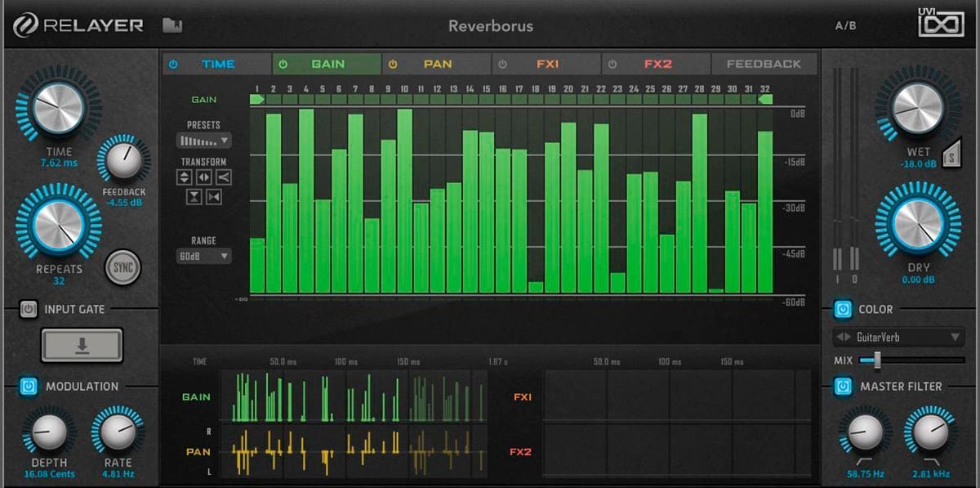Toggle the Color power button
Screen dimensions: 980x488
pos(842,310)
